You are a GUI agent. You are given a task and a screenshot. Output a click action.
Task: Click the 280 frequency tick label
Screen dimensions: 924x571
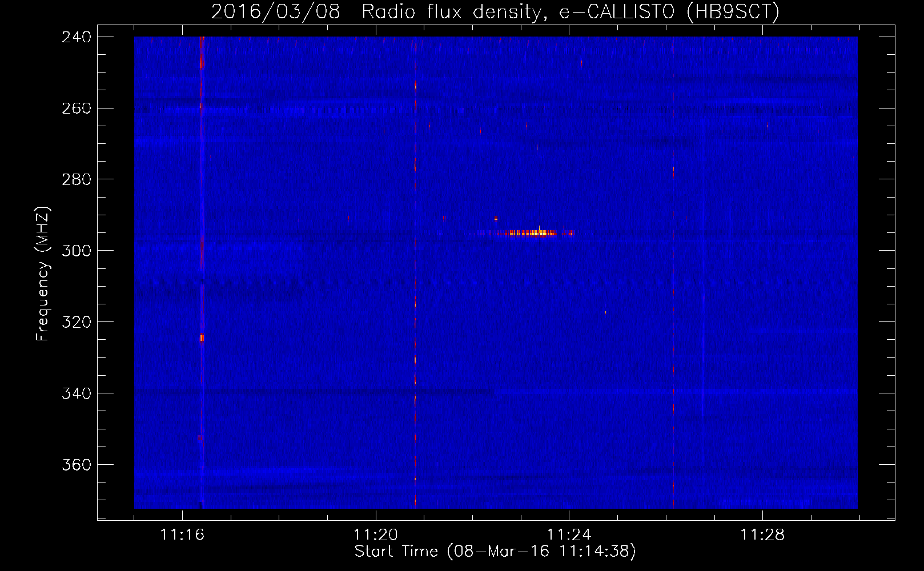(x=77, y=180)
